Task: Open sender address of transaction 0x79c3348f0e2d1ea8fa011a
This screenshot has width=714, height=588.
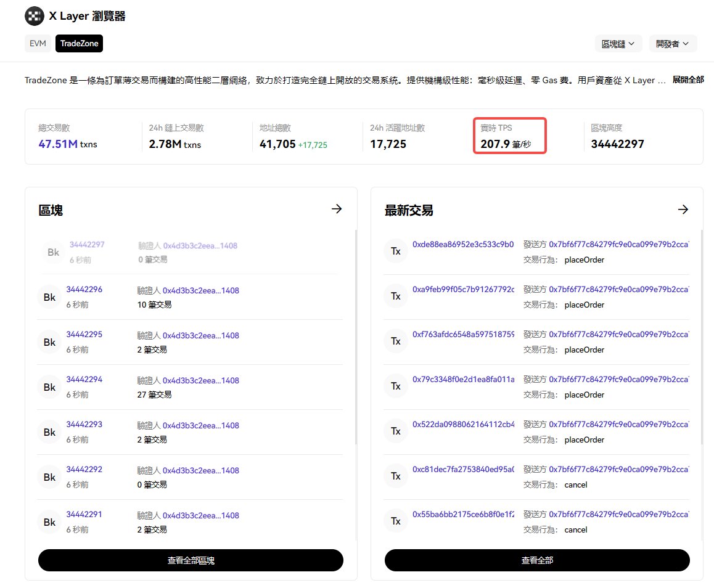Action: 619,380
